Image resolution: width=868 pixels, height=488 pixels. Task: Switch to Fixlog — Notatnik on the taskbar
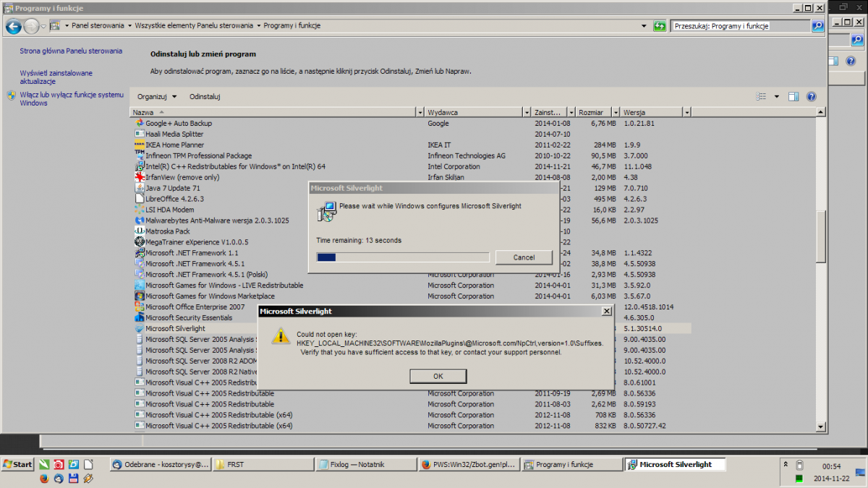(x=367, y=464)
